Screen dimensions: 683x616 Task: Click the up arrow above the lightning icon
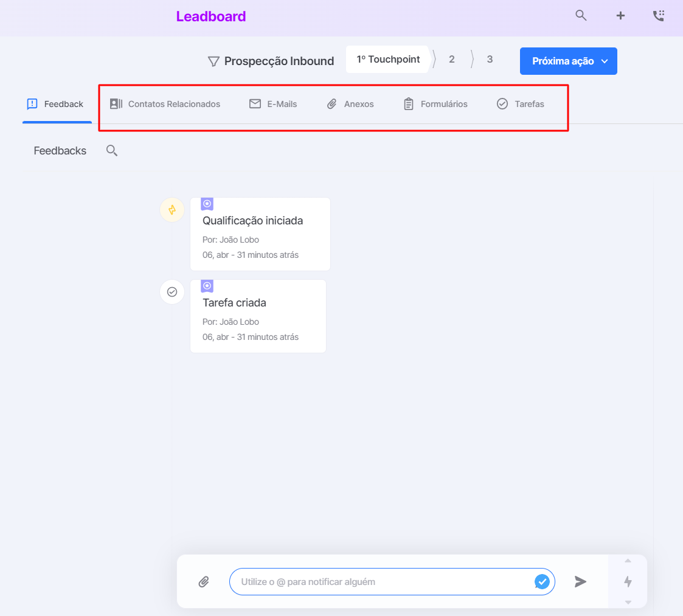[628, 561]
